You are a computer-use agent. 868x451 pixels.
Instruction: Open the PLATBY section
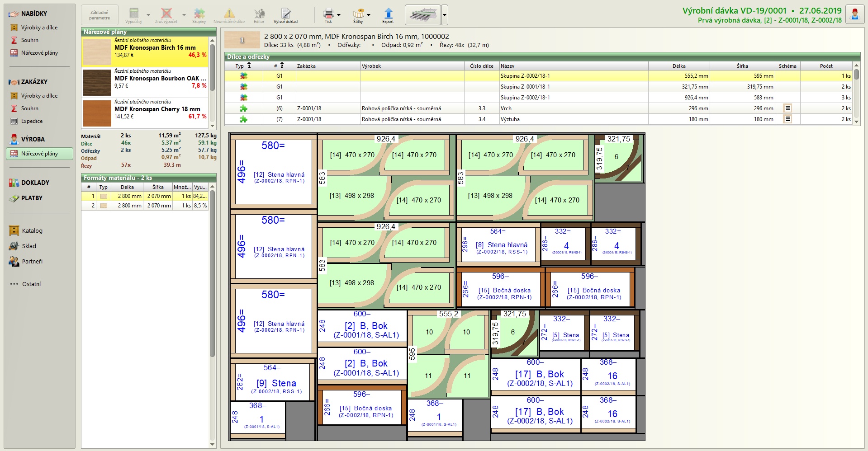click(32, 198)
